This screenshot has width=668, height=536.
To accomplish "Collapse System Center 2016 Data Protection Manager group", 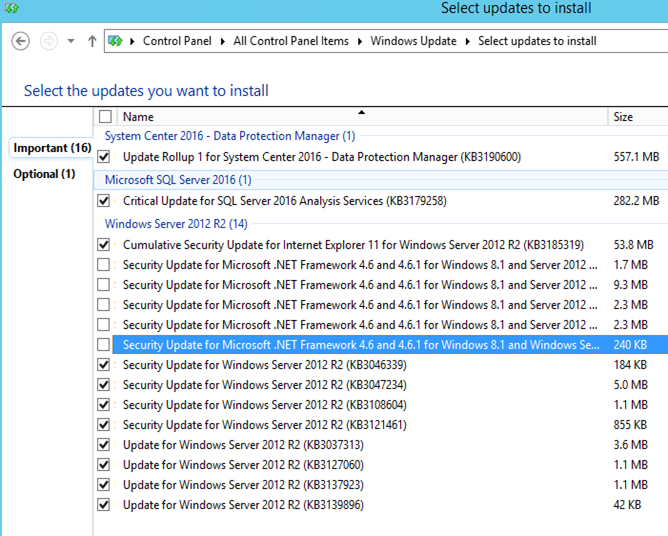I will (230, 136).
